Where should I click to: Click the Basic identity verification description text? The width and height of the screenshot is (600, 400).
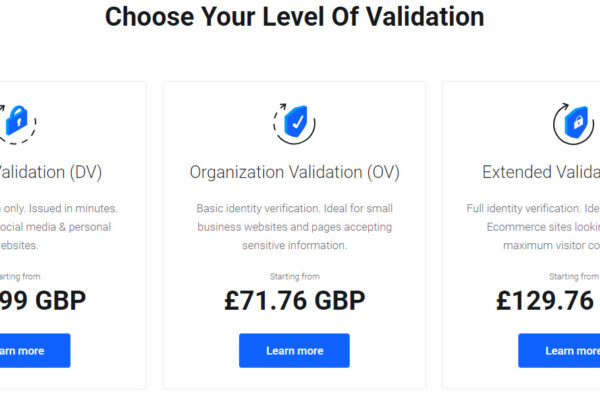point(295,227)
